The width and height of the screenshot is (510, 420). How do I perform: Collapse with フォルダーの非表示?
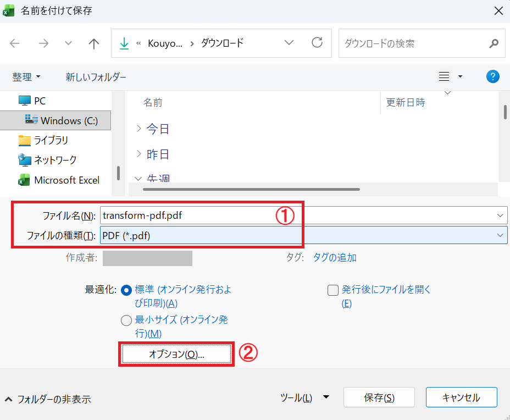point(48,399)
